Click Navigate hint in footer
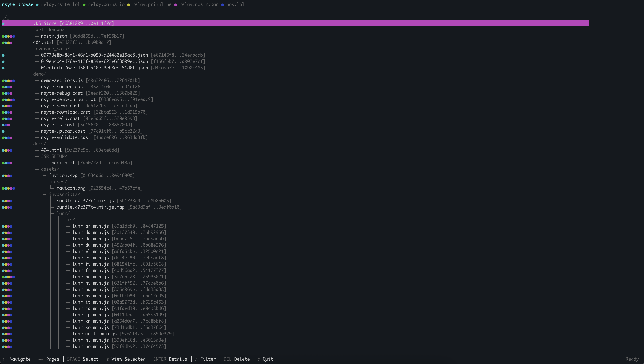The image size is (644, 364). point(16,359)
